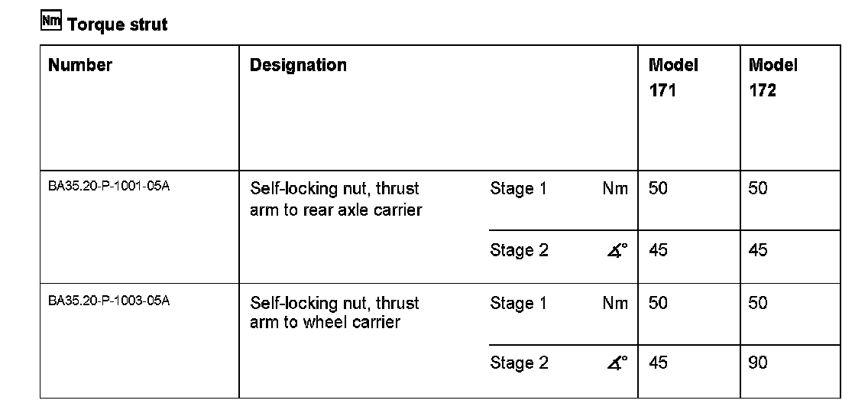Viewport: 868px width, 410px height.
Task: Click the Model 171 column header
Action: (x=673, y=77)
